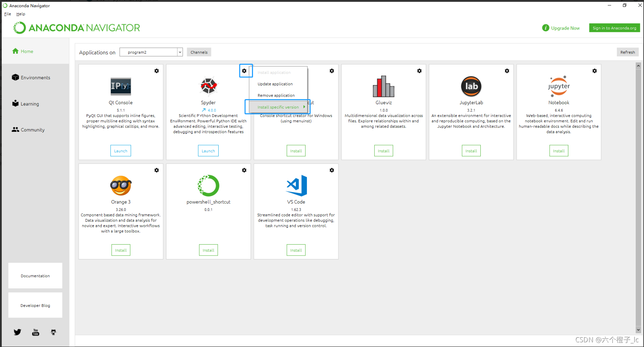Open the File menu
The height and width of the screenshot is (347, 644).
(x=8, y=14)
